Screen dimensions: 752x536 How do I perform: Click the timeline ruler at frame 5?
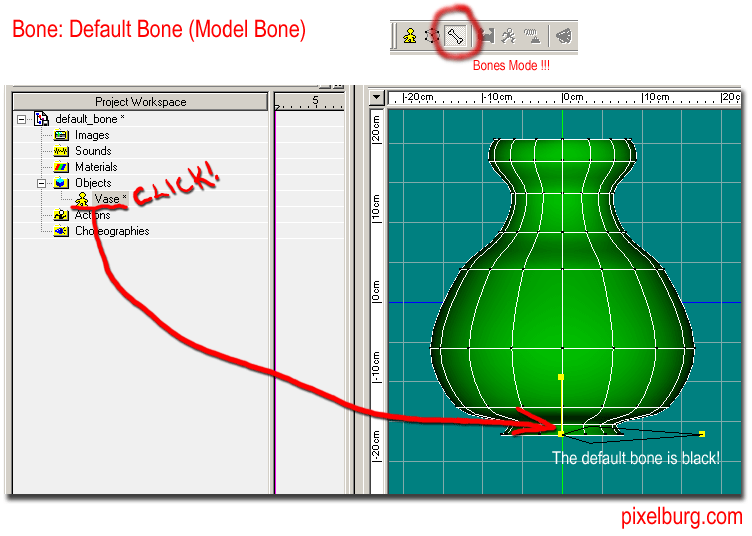[x=315, y=101]
